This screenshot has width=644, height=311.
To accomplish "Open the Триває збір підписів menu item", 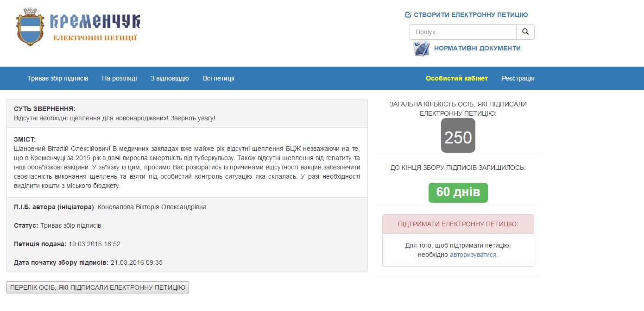I will tap(58, 78).
